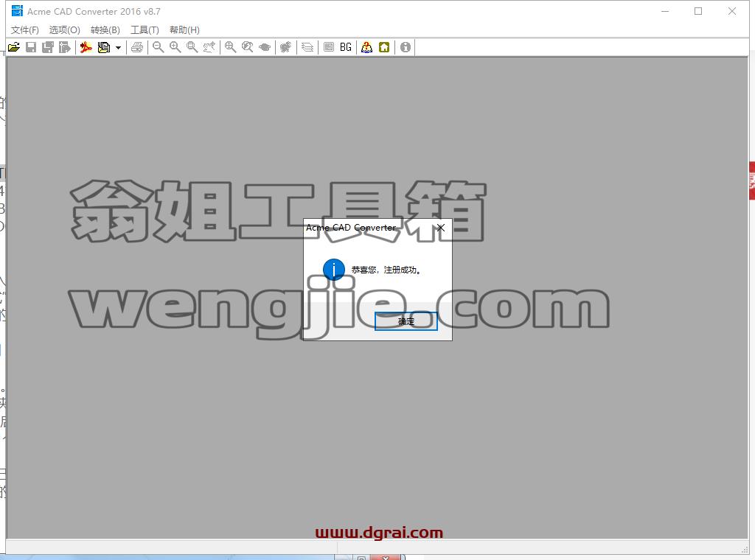The height and width of the screenshot is (560, 755).
Task: Open the 文件(F) menu
Action: click(x=24, y=29)
